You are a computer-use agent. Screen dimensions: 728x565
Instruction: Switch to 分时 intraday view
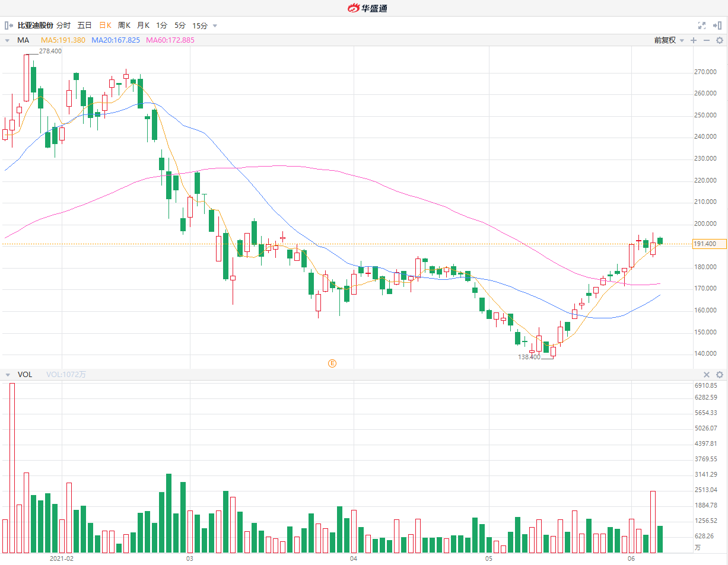tap(63, 25)
